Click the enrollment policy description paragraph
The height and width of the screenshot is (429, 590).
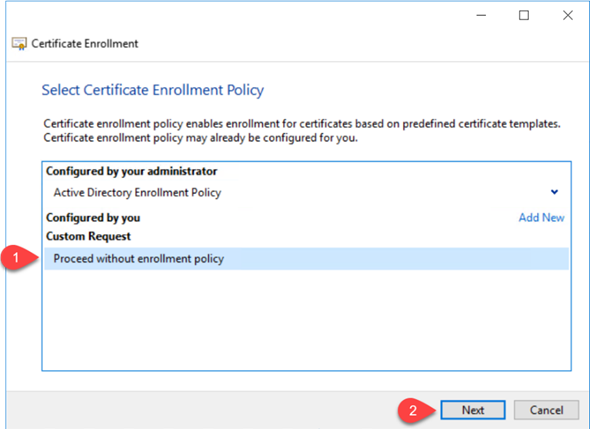[x=302, y=131]
